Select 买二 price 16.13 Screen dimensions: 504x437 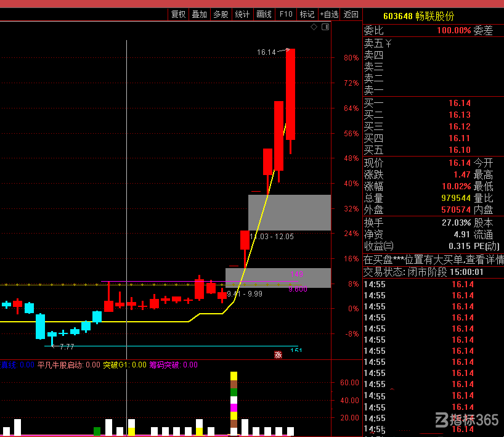[x=460, y=115]
